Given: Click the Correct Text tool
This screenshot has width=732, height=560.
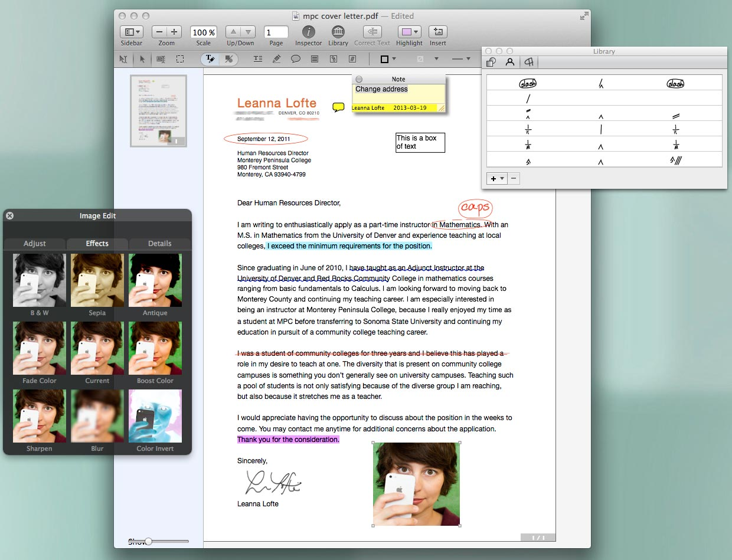Looking at the screenshot, I should pos(372,32).
